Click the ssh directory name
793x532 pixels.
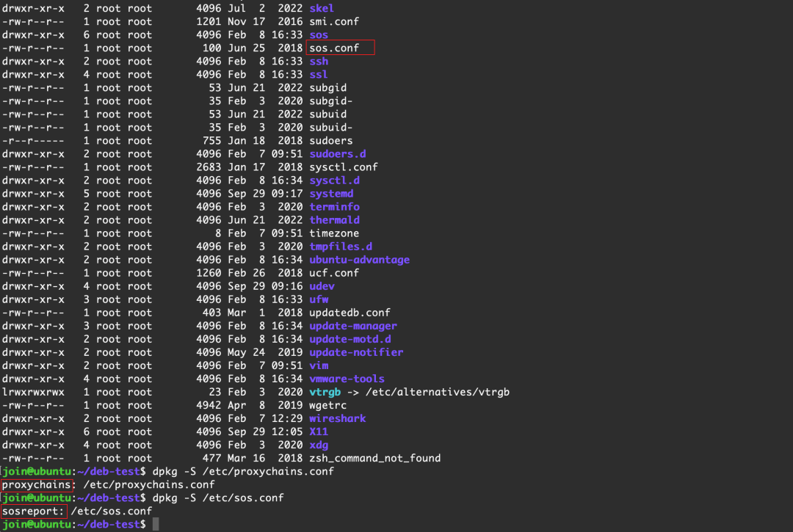click(319, 61)
